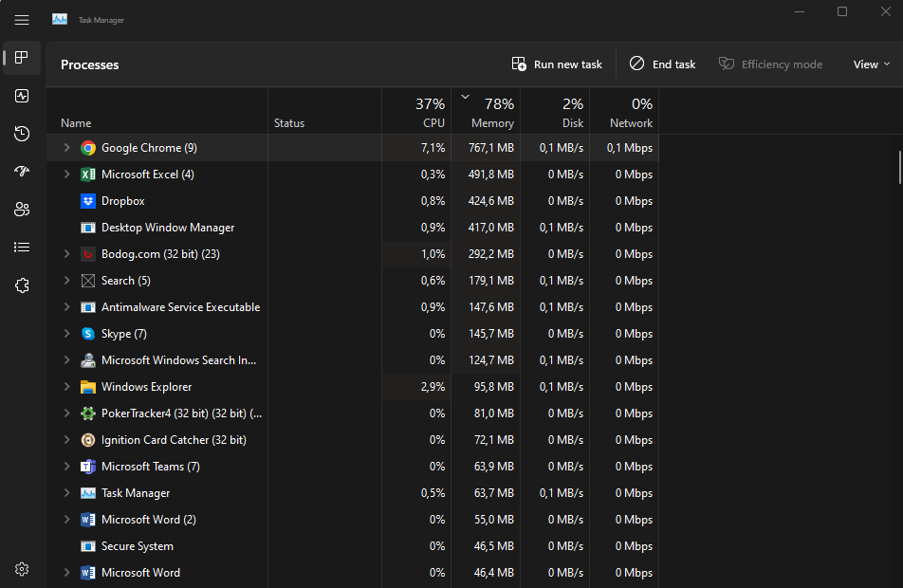Click the Antimalware Service Executable icon

pos(88,307)
